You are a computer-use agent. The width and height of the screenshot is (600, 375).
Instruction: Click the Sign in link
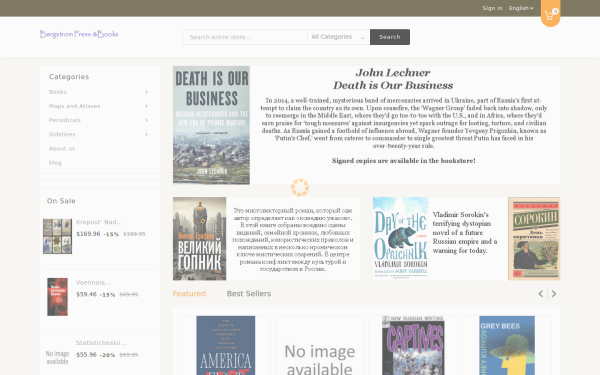[x=492, y=8]
